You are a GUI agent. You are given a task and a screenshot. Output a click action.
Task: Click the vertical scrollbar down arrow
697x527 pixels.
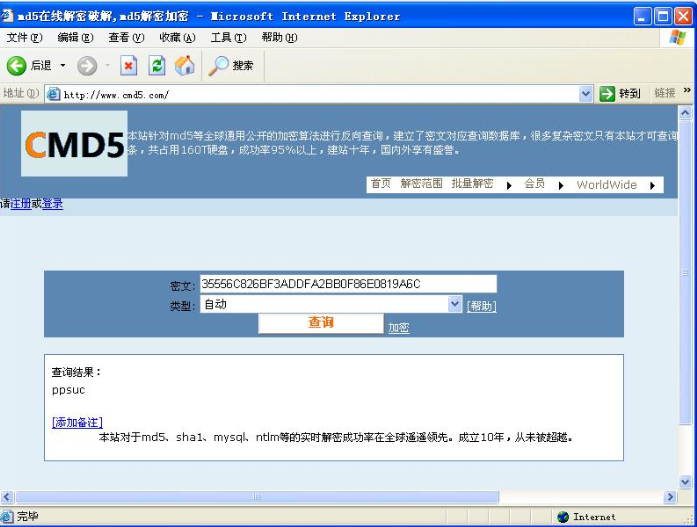point(685,481)
